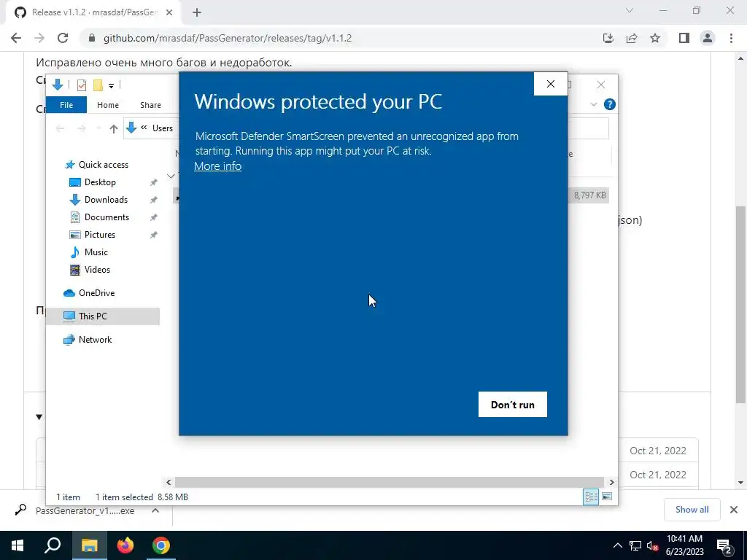
Task: Show hidden system tray icons
Action: point(617,545)
